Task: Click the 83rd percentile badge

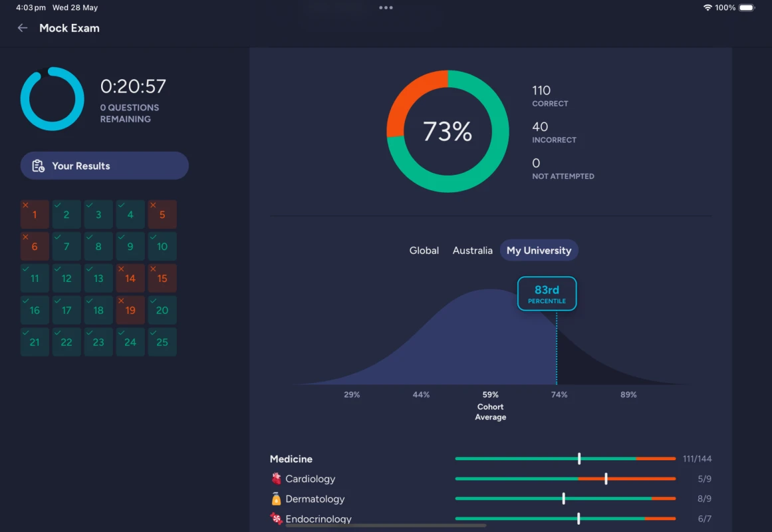Action: (x=547, y=294)
